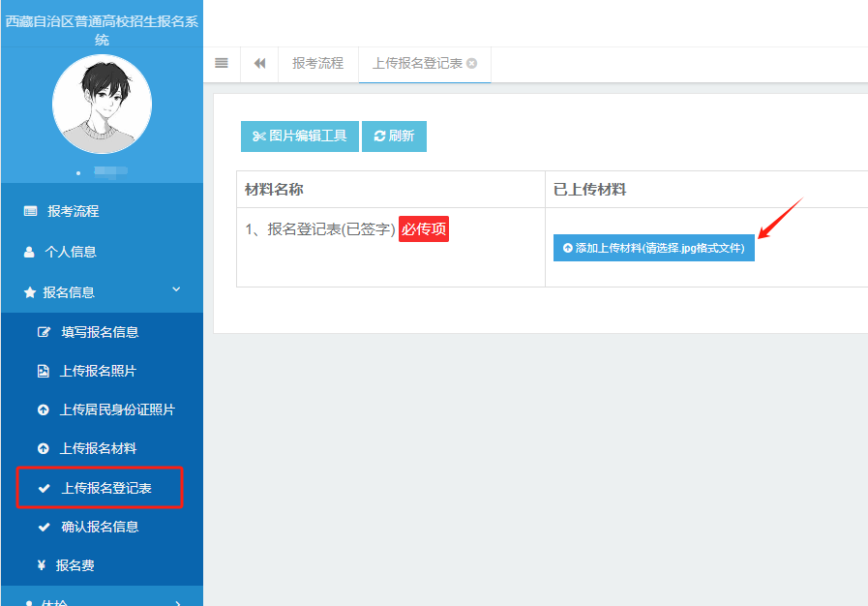Switch to the 报考流程 tab
Image resolution: width=868 pixels, height=606 pixels.
[318, 64]
